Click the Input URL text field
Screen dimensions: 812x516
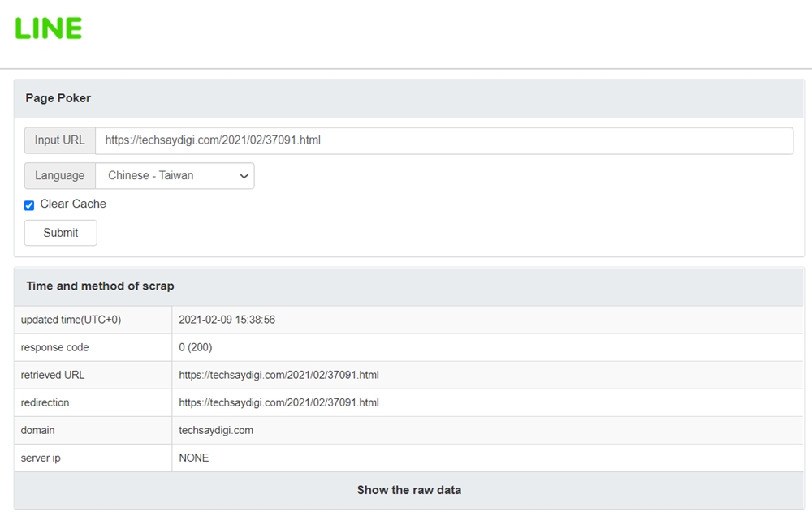443,140
